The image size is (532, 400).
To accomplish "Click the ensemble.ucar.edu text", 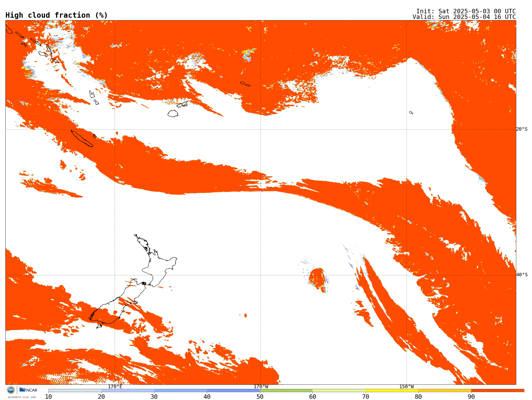I will click(x=22, y=397).
